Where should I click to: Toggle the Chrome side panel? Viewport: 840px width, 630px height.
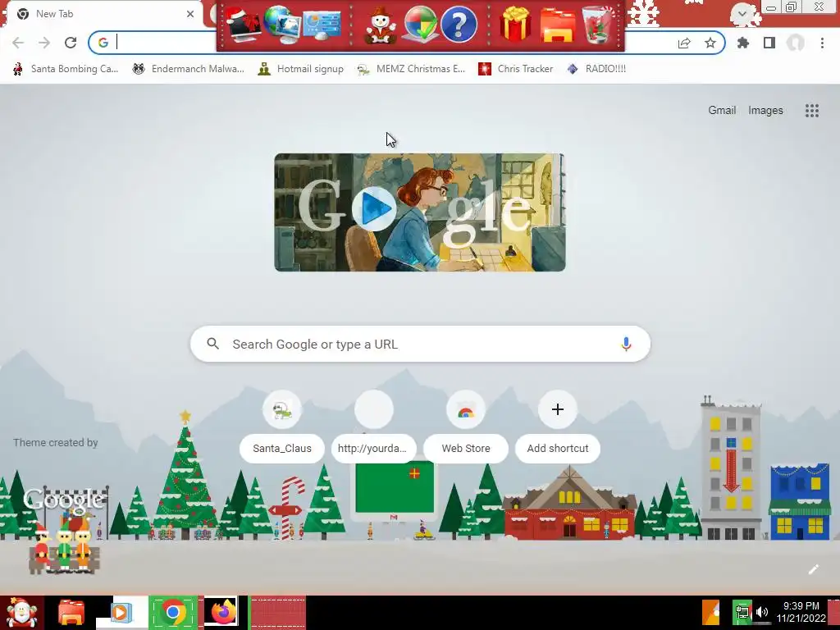point(769,43)
